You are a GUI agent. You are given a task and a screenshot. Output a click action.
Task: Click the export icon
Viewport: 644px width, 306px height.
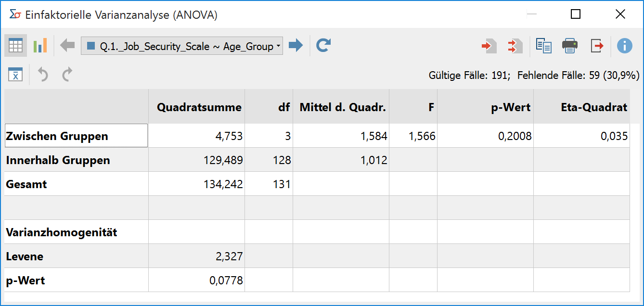coord(597,46)
